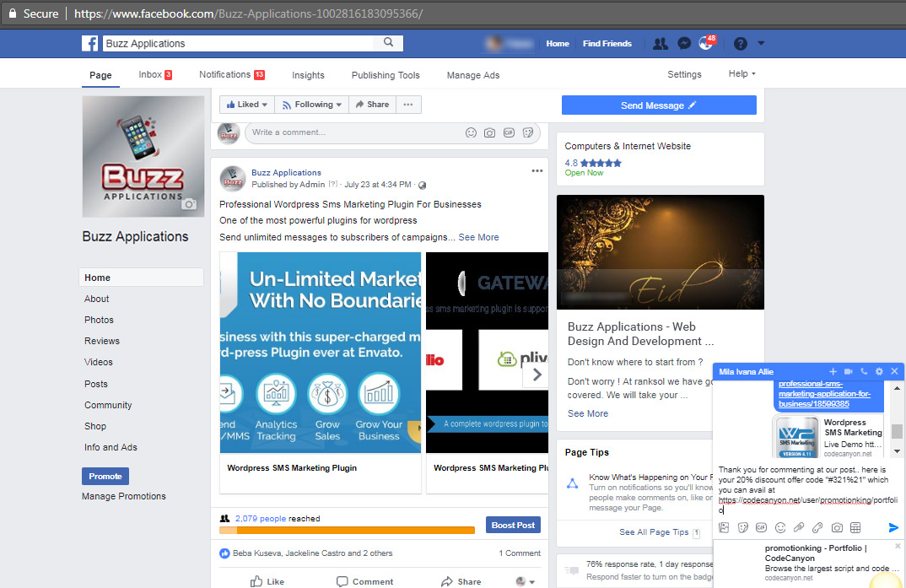Click camera icon in chat toolbar
Image resolution: width=906 pixels, height=588 pixels.
point(837,527)
